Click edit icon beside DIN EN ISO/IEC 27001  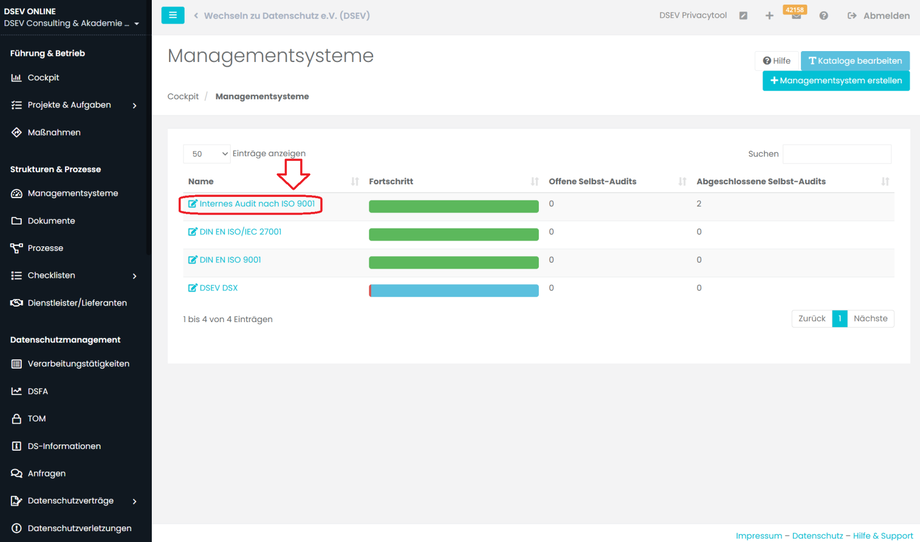(192, 232)
